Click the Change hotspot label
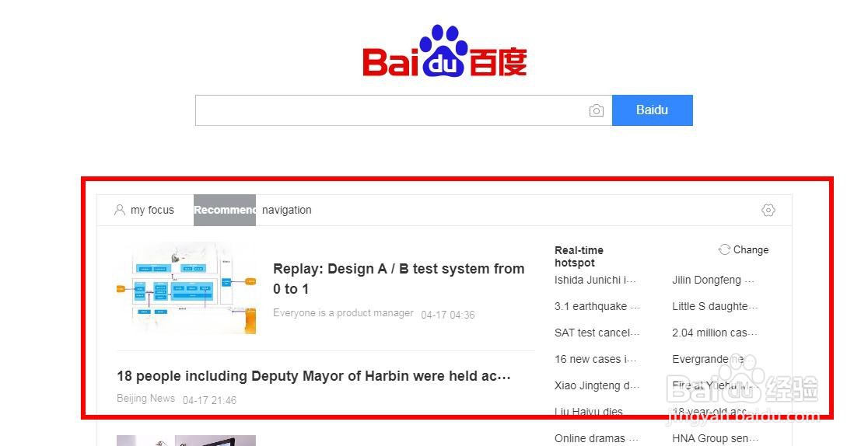This screenshot has width=868, height=446. coord(751,249)
